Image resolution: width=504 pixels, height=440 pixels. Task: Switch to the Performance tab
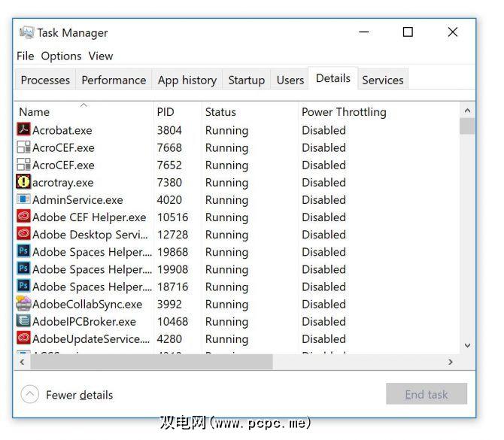(x=114, y=80)
